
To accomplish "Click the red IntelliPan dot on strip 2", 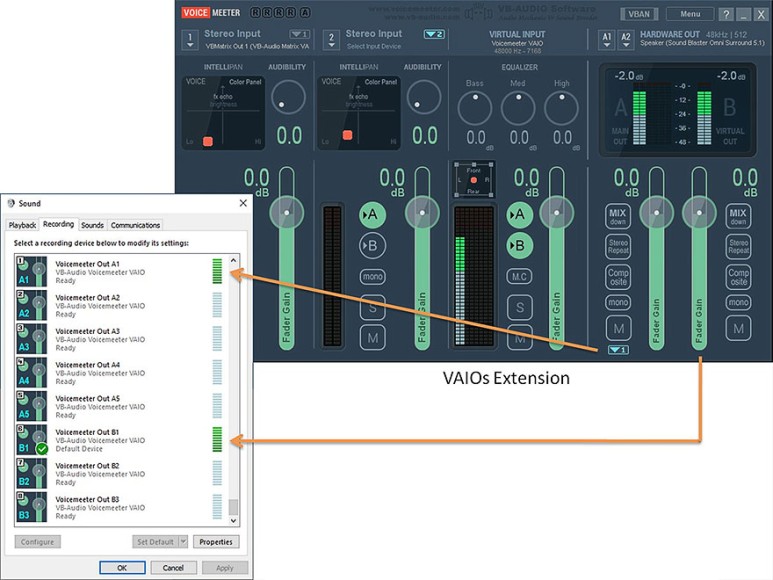I will pos(348,135).
